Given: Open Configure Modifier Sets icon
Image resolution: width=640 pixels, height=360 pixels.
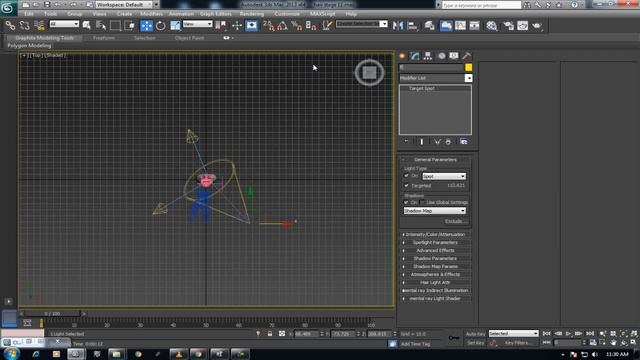Looking at the screenshot, I should tap(464, 142).
